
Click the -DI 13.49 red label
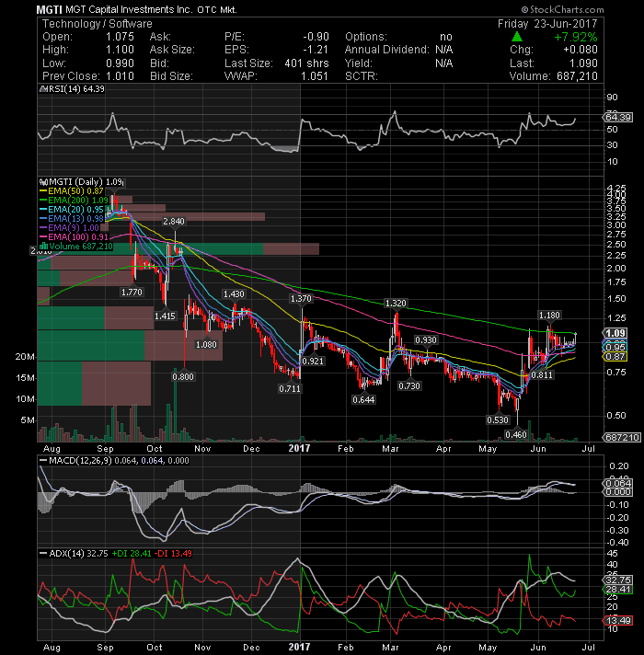click(x=173, y=554)
